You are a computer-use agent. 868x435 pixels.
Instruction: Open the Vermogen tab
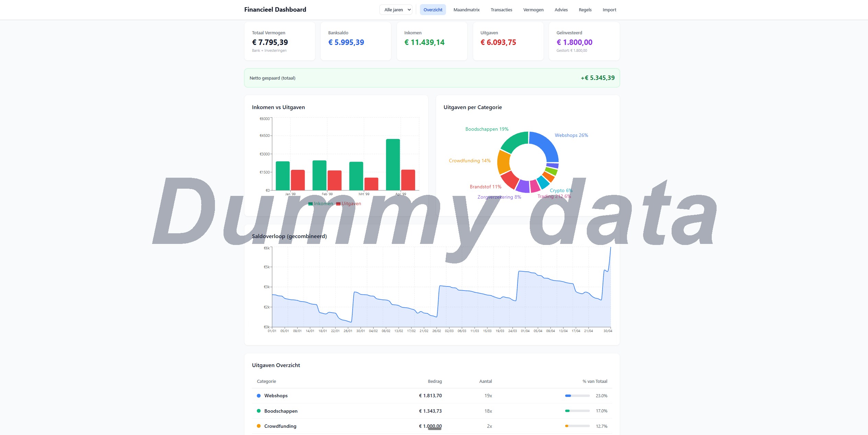tap(533, 10)
